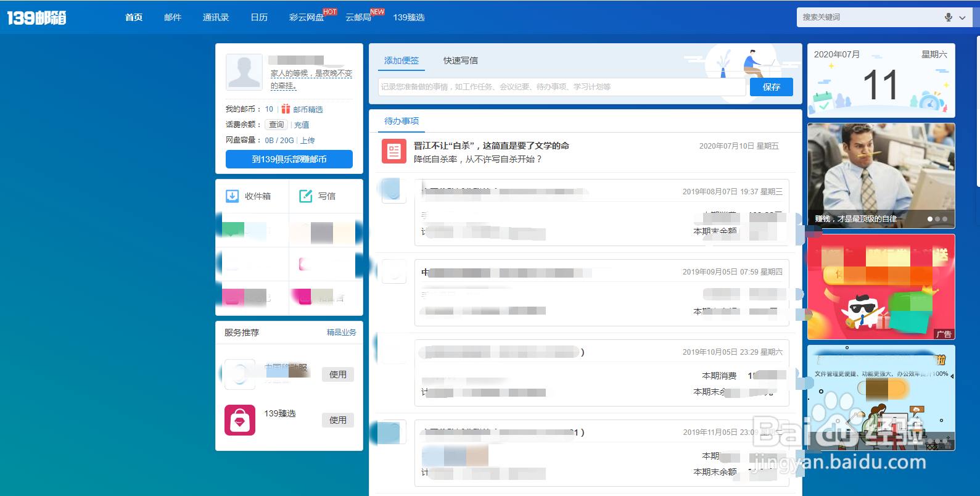
Task: Select the third carousel dot indicator
Action: pyautogui.click(x=945, y=219)
